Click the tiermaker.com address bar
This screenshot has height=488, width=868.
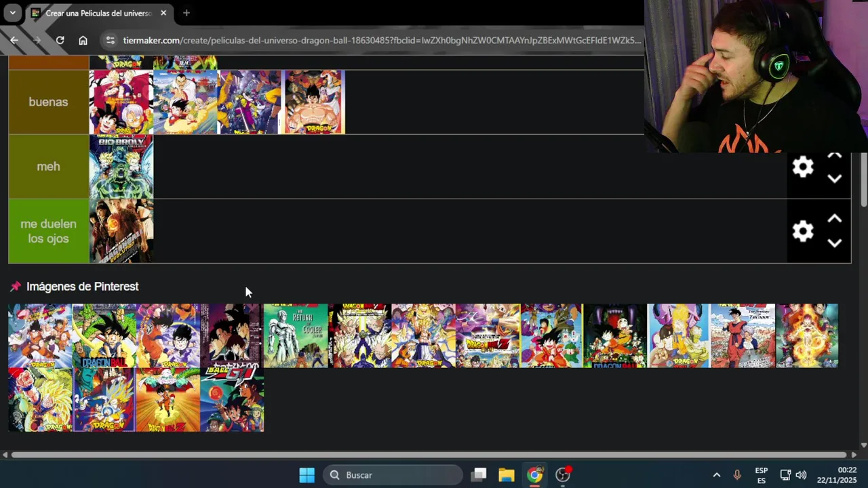click(x=382, y=40)
